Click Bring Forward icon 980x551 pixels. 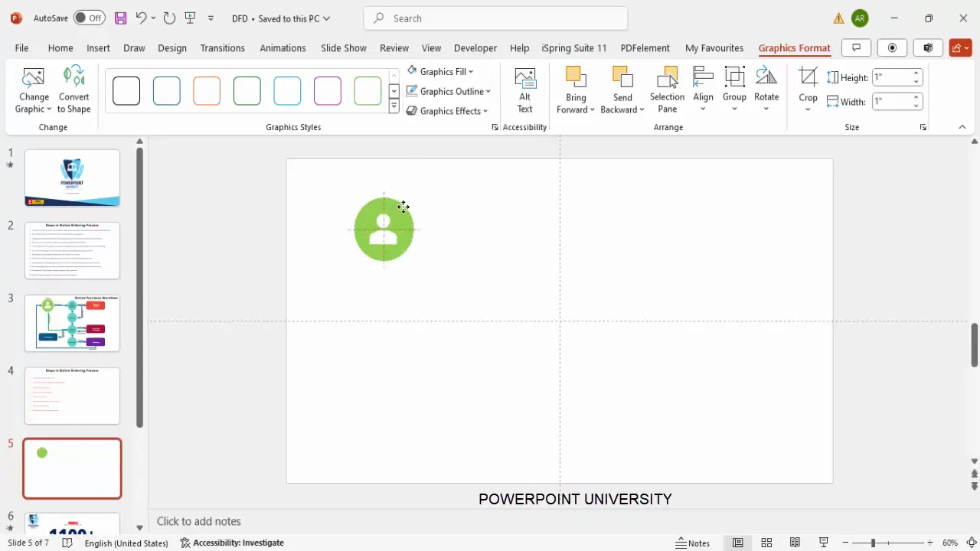(575, 77)
